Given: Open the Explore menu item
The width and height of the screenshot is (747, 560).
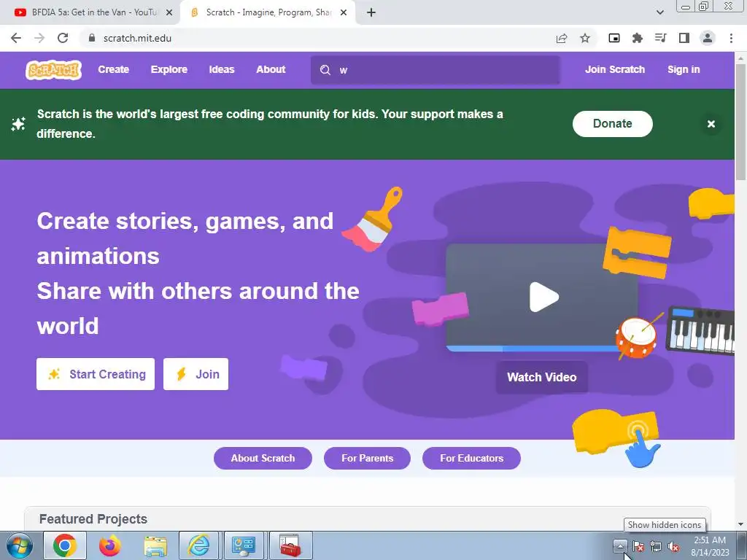Looking at the screenshot, I should click(169, 69).
